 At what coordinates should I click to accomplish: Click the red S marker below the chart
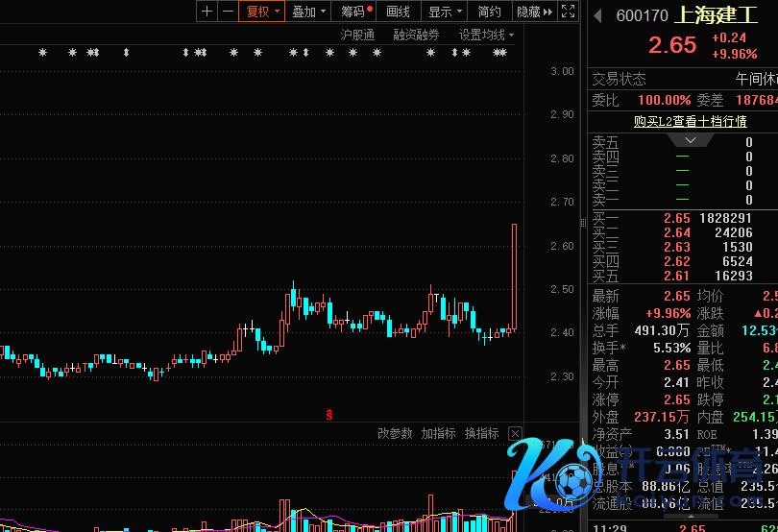click(x=329, y=415)
